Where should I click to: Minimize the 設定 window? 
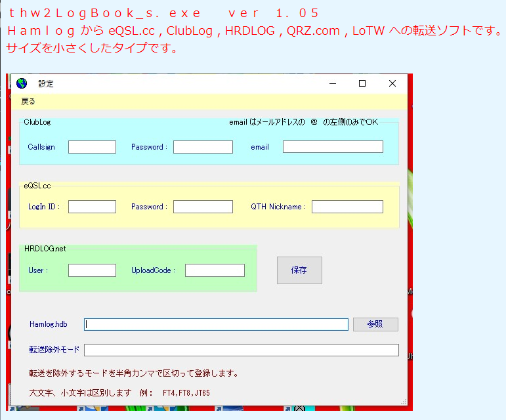[x=333, y=83]
